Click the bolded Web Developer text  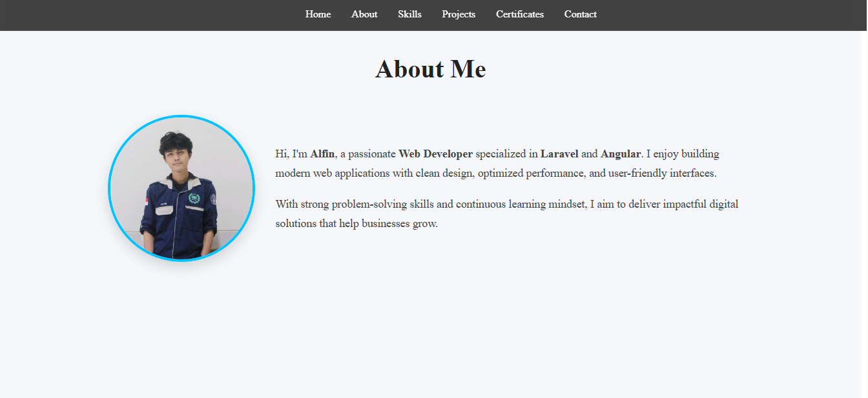435,154
